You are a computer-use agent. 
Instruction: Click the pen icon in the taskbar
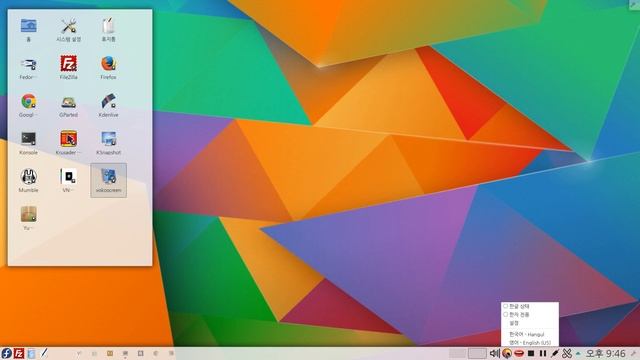click(44, 353)
